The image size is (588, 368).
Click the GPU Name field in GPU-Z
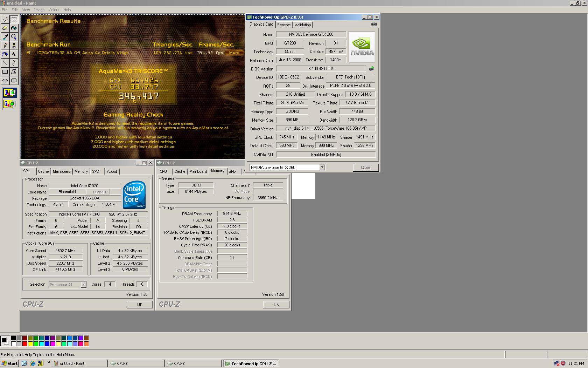311,34
